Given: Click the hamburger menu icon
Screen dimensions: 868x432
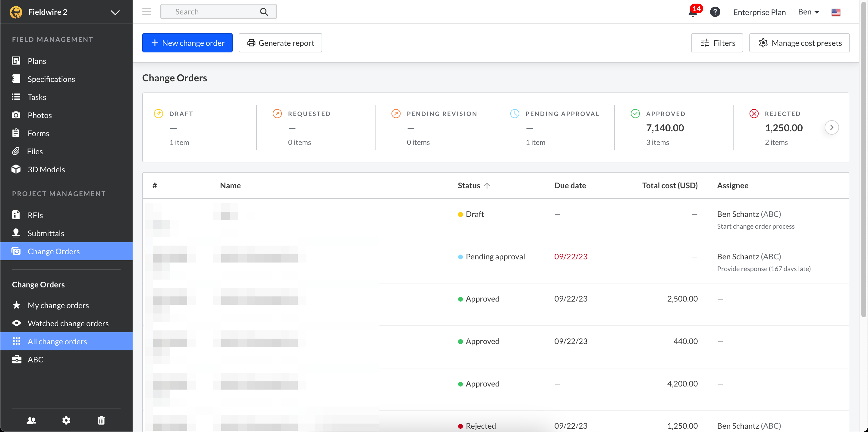Looking at the screenshot, I should click(x=146, y=12).
